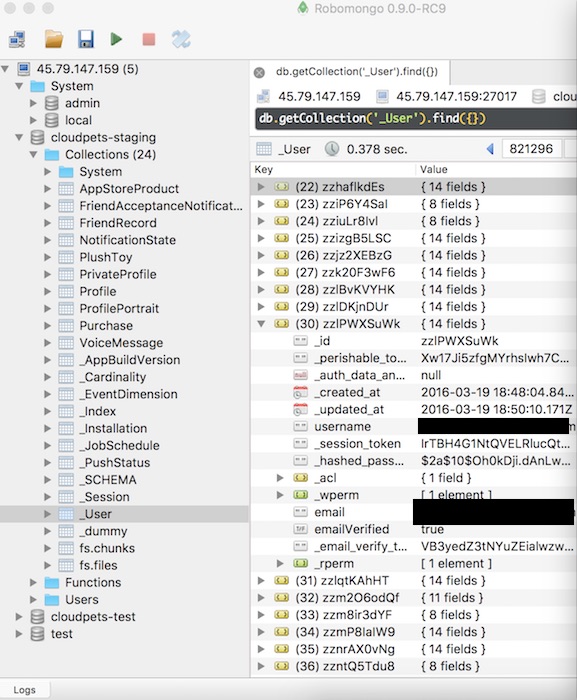Click the query editor with db.getCollection text
Viewport: 577px width, 700px height.
click(416, 119)
